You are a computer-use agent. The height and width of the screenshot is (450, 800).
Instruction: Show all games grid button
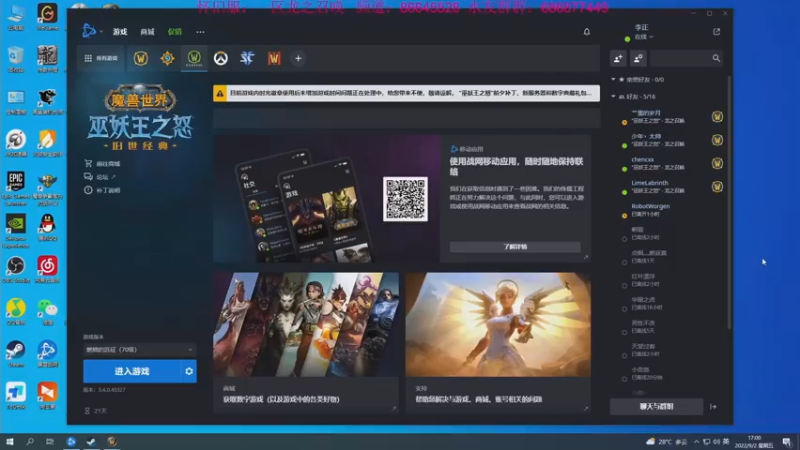pos(101,58)
